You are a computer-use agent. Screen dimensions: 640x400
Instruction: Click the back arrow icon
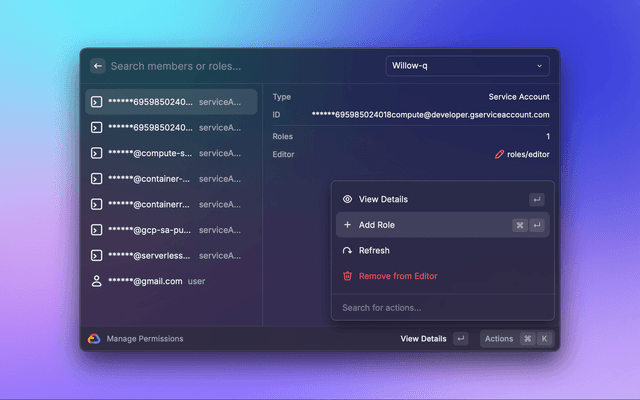pos(98,66)
